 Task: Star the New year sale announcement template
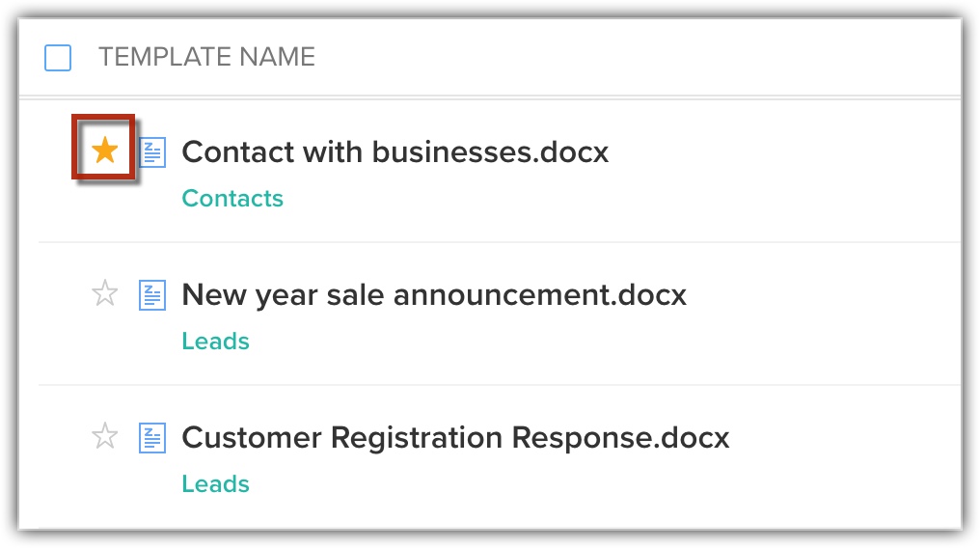[x=104, y=293]
